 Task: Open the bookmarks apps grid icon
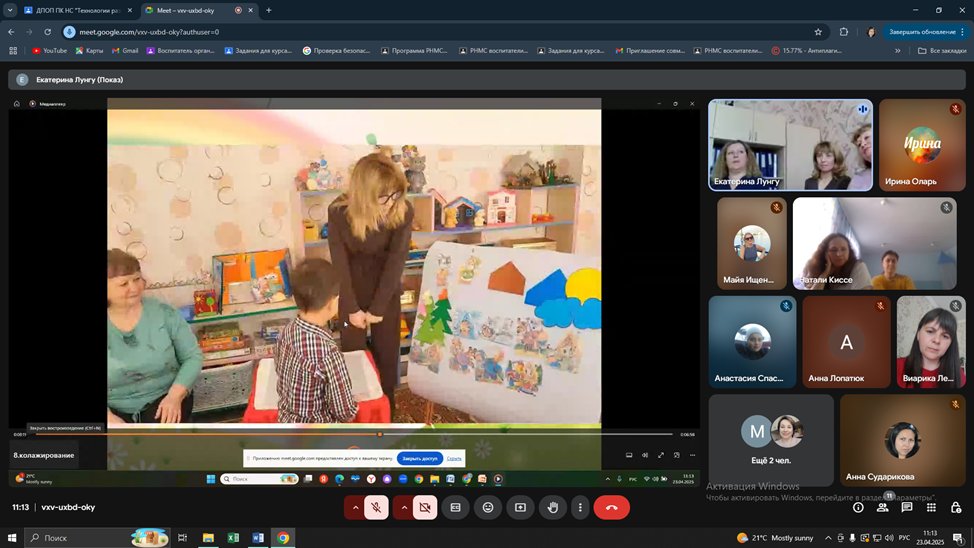point(13,51)
